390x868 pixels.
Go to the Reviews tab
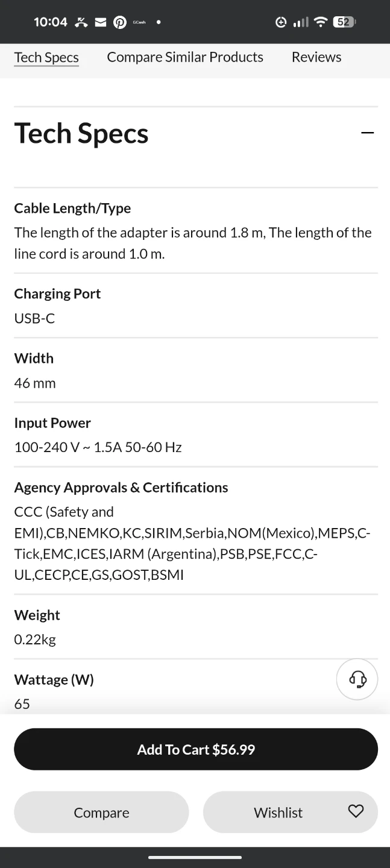316,57
